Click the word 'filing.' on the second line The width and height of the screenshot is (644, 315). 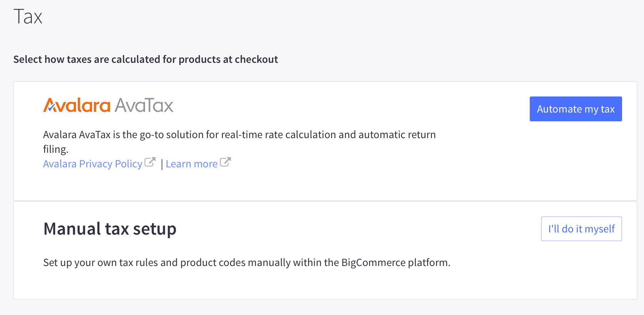56,149
